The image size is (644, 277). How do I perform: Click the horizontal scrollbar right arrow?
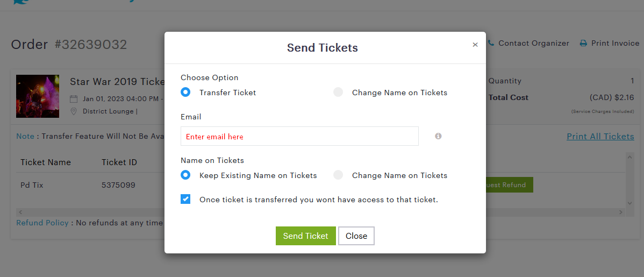point(621,212)
